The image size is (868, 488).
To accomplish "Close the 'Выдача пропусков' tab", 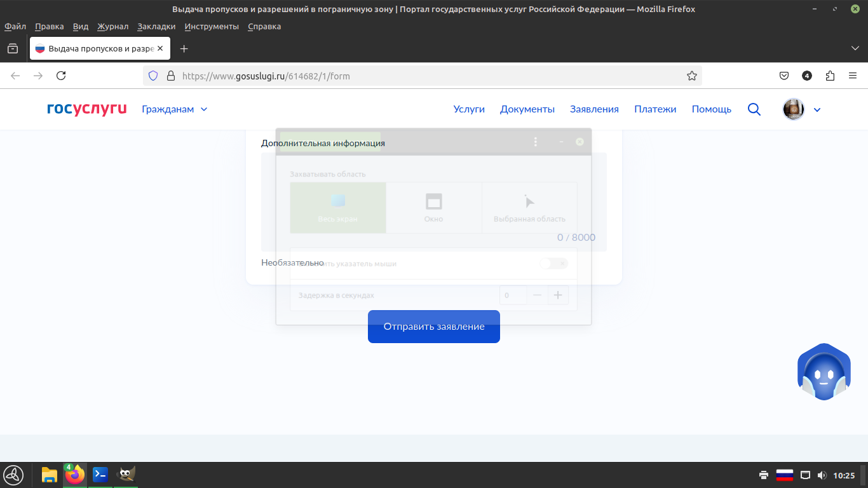I will 161,49.
